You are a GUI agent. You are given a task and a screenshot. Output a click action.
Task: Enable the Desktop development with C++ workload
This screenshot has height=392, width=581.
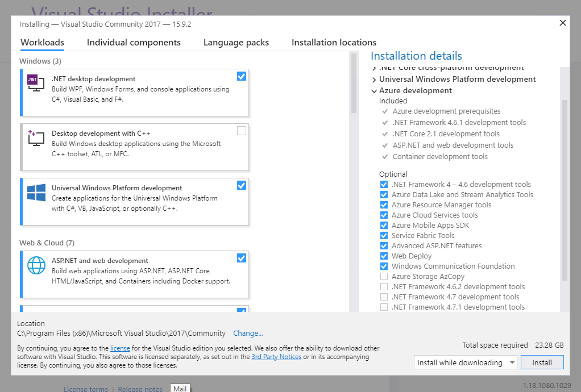pos(242,131)
